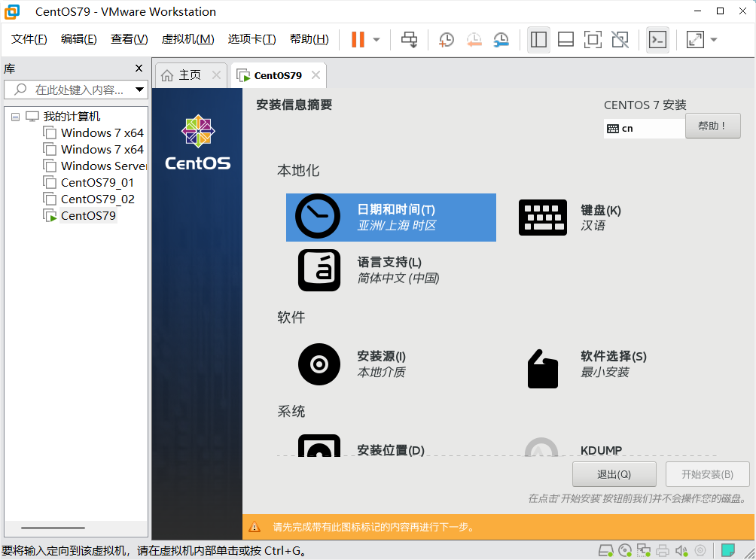
Task: Open 键盘(K) keyboard settings
Action: coord(572,218)
